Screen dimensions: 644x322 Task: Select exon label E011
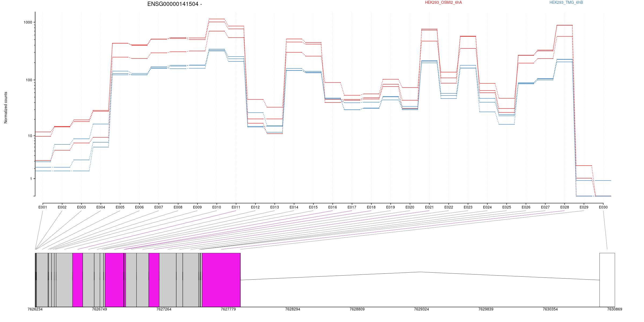click(236, 207)
